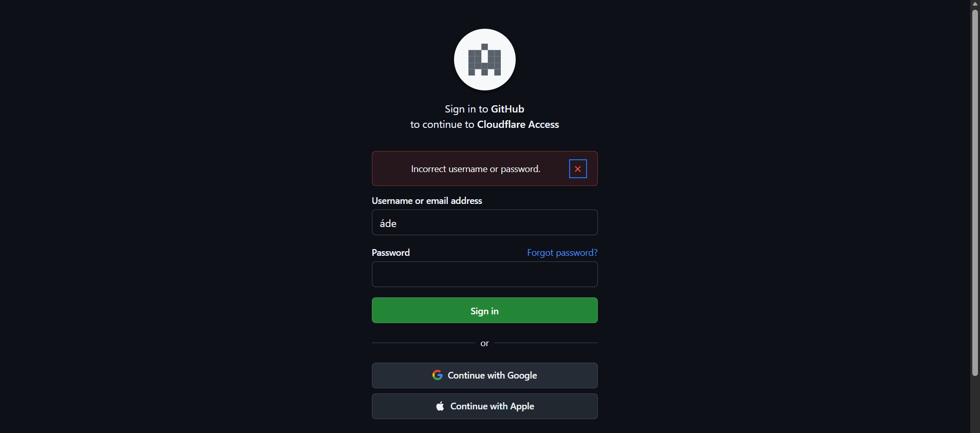Focus the Username or email address field
This screenshot has height=433, width=980.
484,223
